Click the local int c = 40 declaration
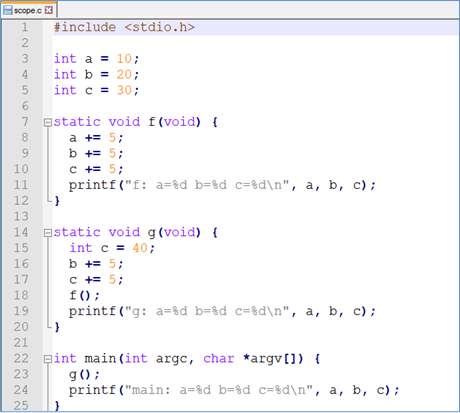 click(112, 248)
